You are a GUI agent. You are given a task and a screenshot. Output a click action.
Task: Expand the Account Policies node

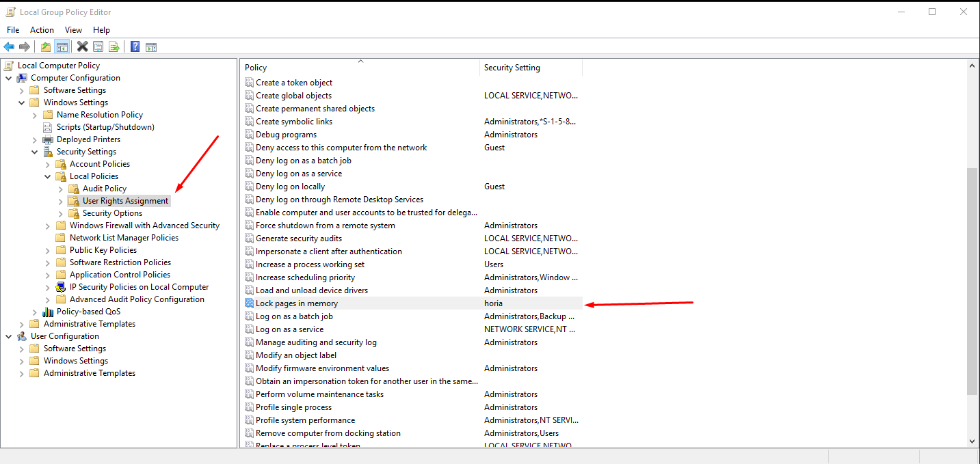point(48,164)
